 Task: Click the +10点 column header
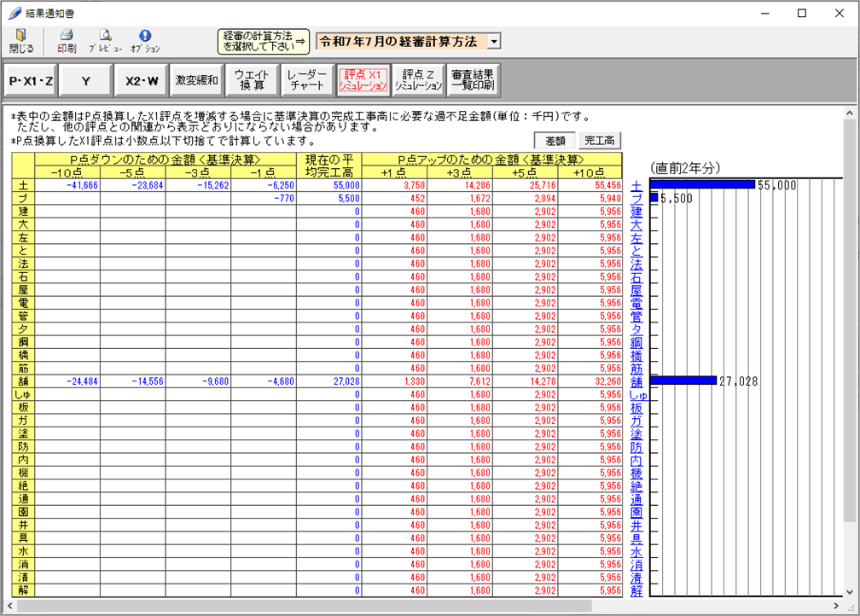(590, 173)
